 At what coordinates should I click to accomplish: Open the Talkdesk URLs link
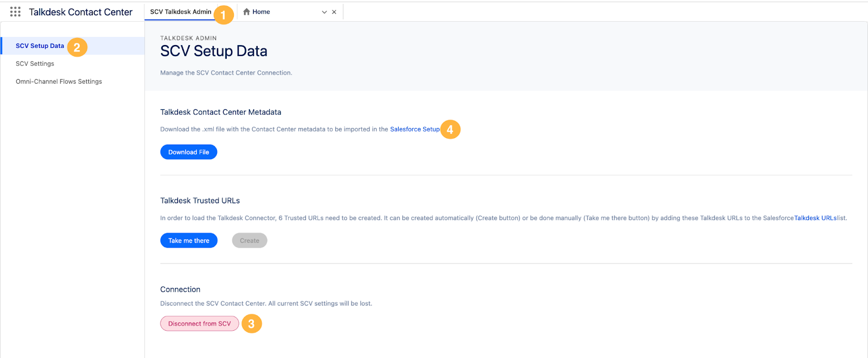pyautogui.click(x=815, y=218)
